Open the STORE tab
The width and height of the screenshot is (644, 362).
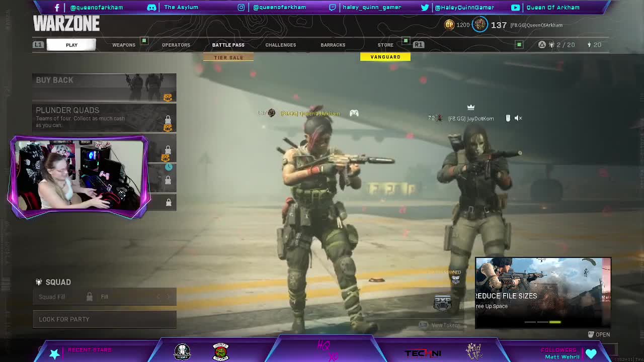pyautogui.click(x=385, y=45)
